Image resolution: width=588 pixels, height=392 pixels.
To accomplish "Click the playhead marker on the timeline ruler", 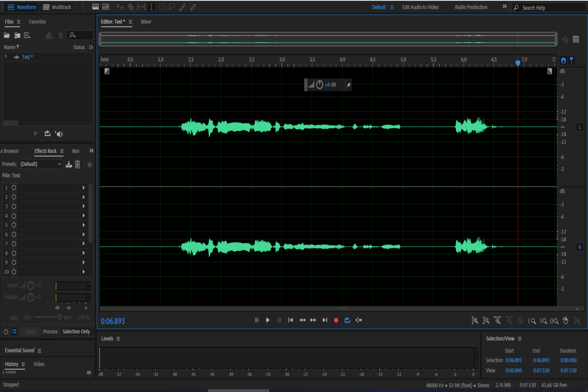I will pos(518,63).
